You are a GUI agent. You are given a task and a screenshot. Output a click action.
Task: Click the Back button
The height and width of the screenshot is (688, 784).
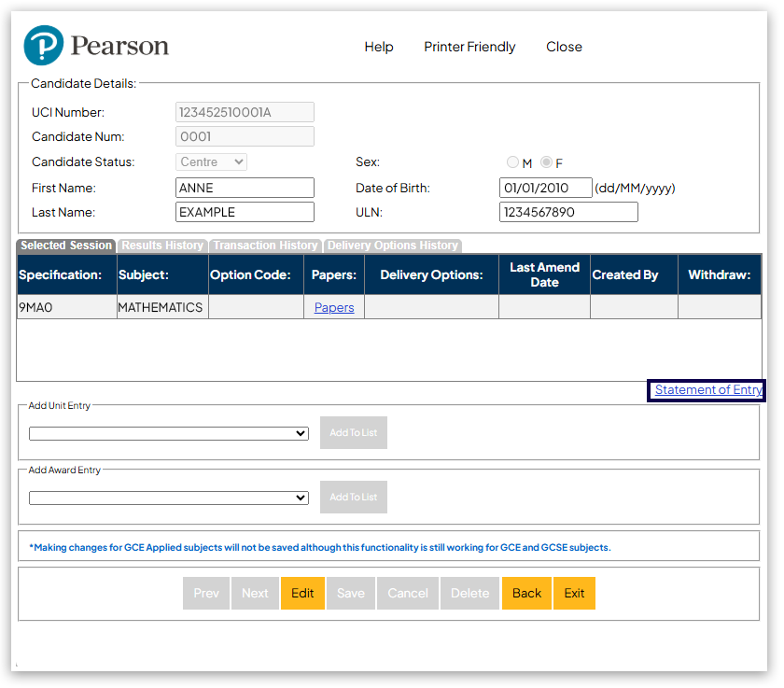[x=526, y=593]
